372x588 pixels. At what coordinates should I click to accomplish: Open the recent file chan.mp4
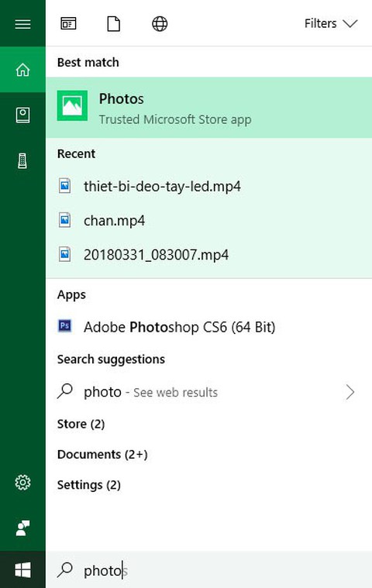[209, 221]
